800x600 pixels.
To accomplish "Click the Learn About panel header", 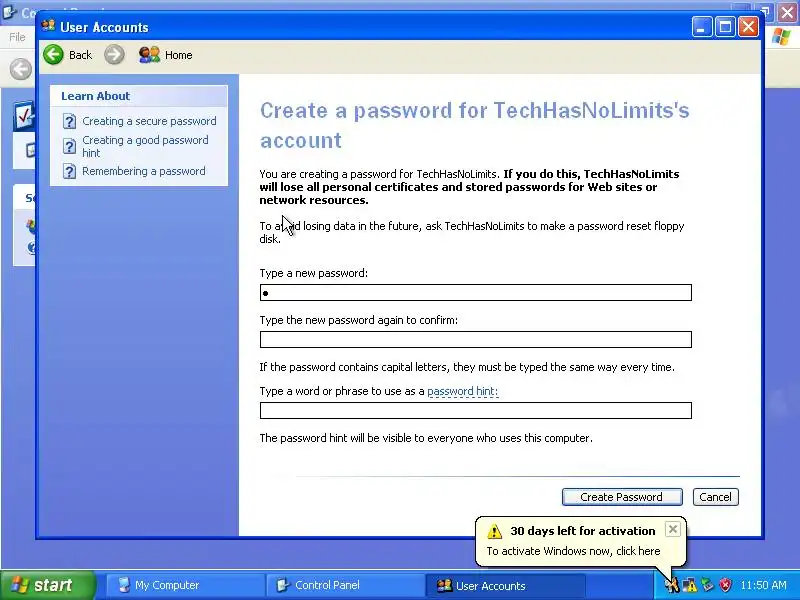I will (139, 96).
